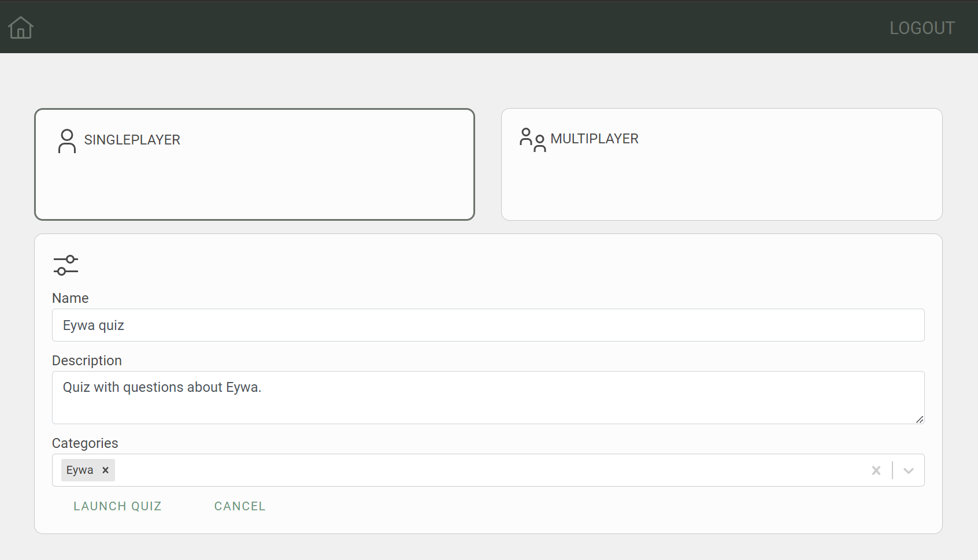
Task: Click the settings sliders icon
Action: (66, 265)
